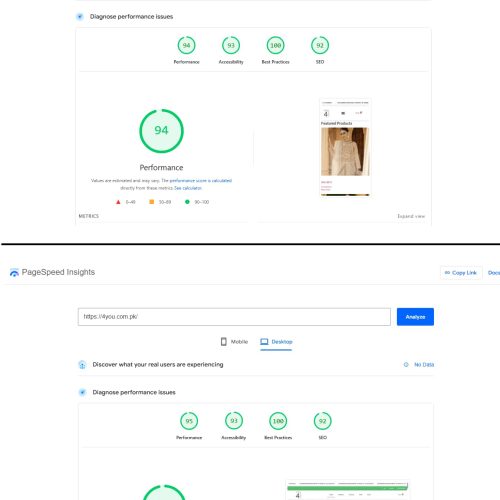Click the Docs link beside Copy Link
The image size is (500, 500).
[494, 273]
